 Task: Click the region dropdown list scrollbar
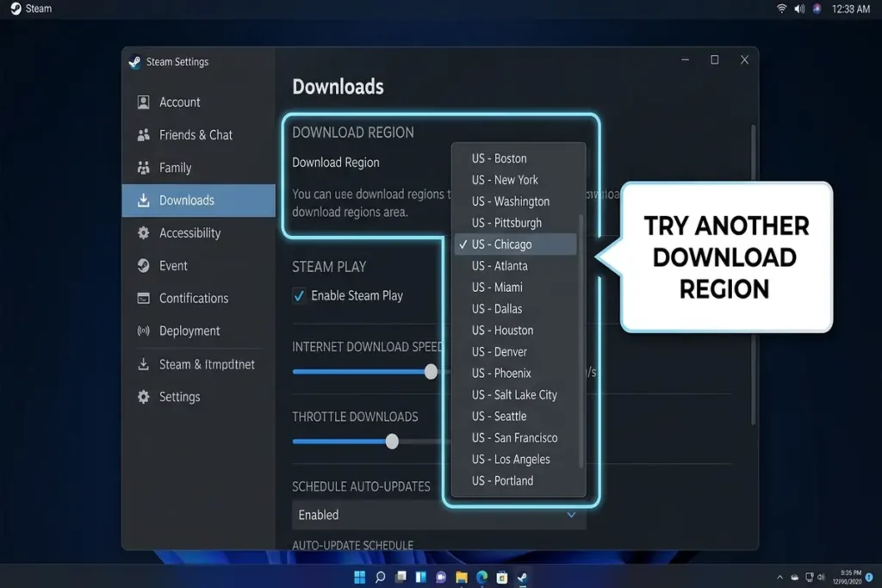pyautogui.click(x=581, y=340)
